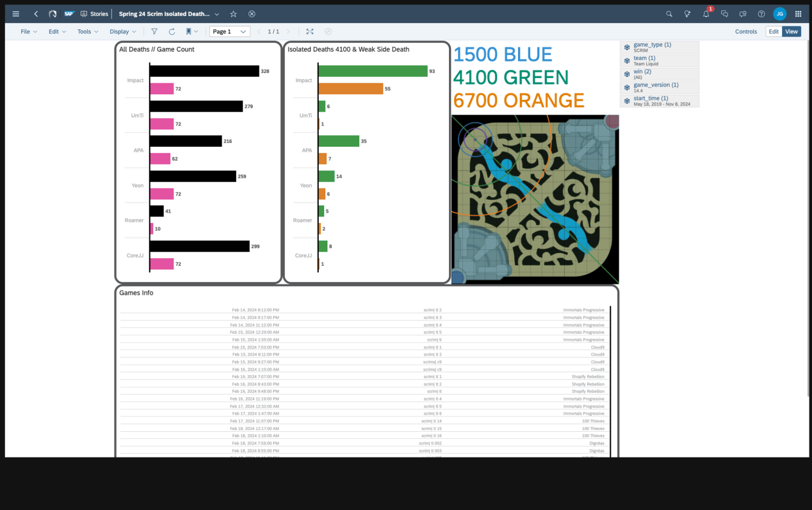Screen dimensions: 812x510
Task: Open the notifications bell
Action: point(706,13)
